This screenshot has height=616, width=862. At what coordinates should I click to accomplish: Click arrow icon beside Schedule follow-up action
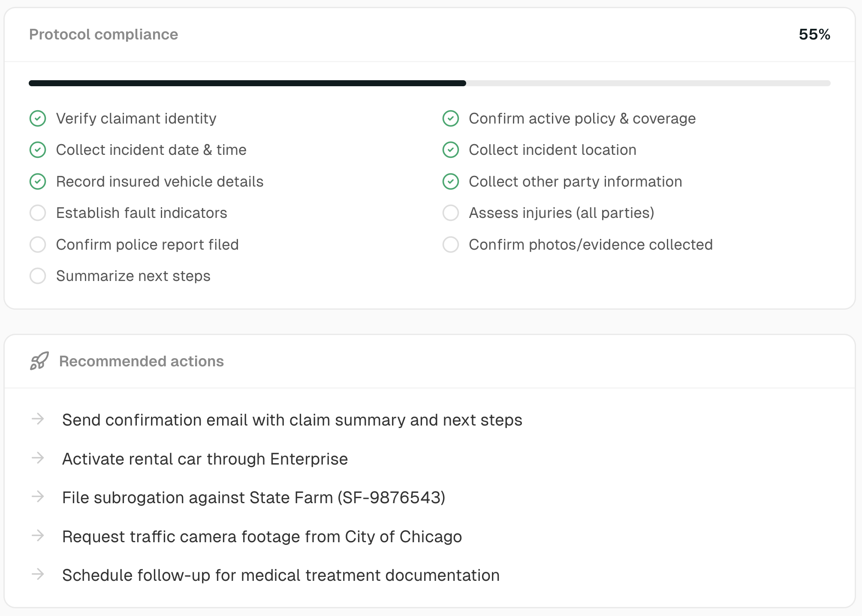38,574
